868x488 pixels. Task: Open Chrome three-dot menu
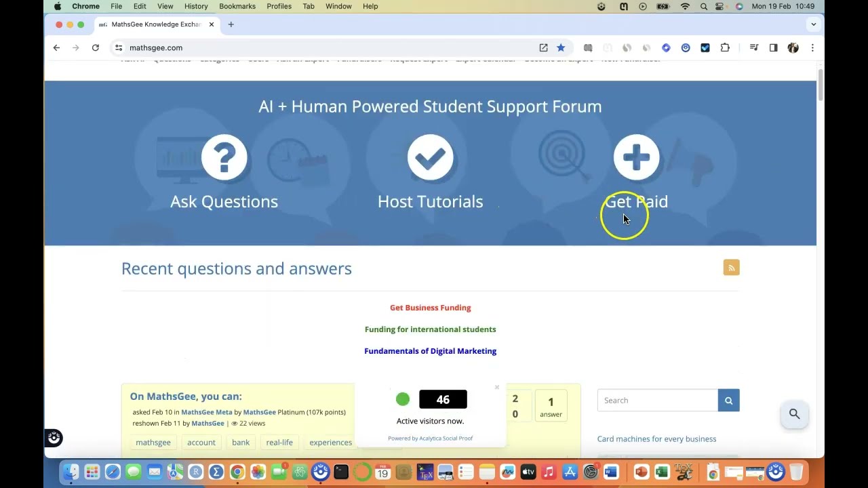(x=812, y=47)
